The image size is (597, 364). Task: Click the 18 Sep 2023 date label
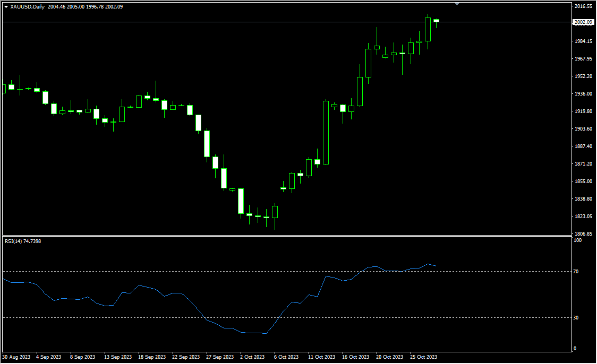(151, 357)
